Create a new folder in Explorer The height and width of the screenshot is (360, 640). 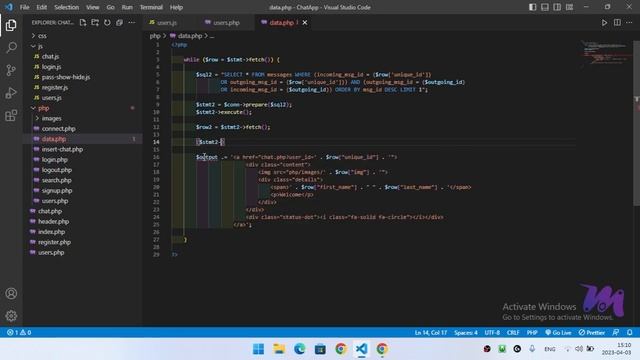click(x=95, y=22)
